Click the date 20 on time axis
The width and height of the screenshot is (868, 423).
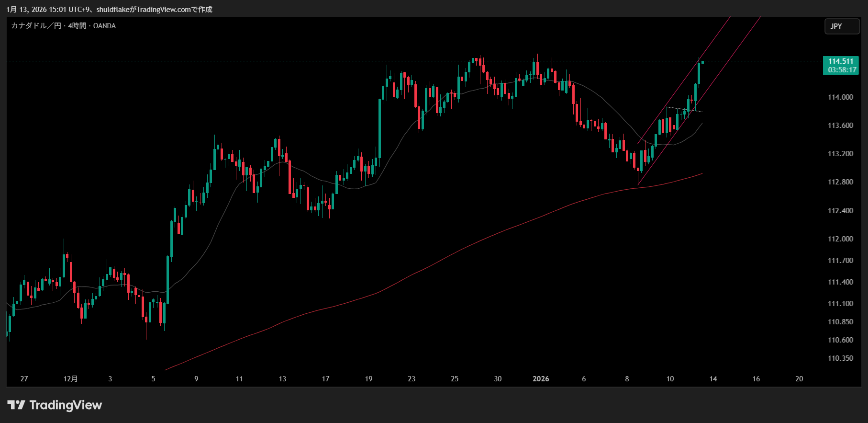coord(799,379)
